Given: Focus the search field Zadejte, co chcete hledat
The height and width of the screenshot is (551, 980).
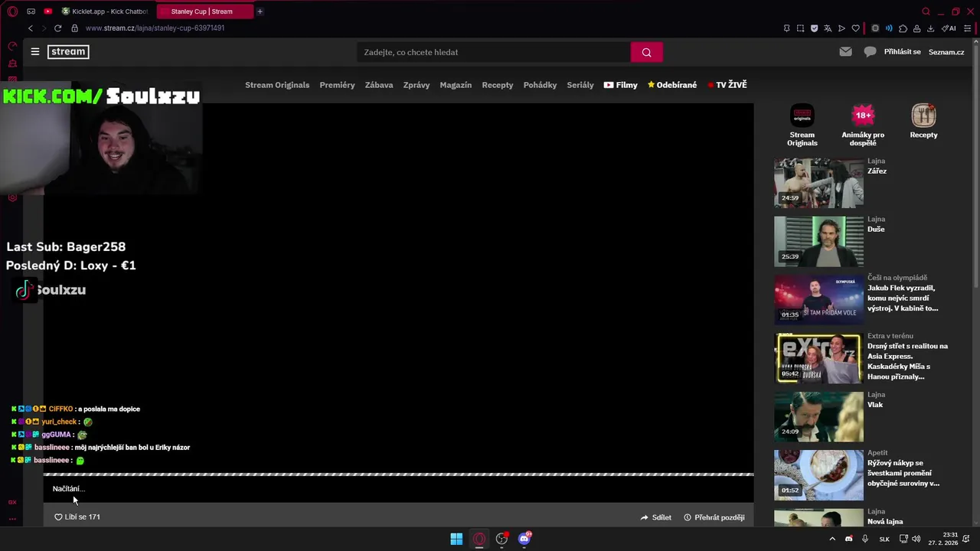Looking at the screenshot, I should [x=494, y=52].
